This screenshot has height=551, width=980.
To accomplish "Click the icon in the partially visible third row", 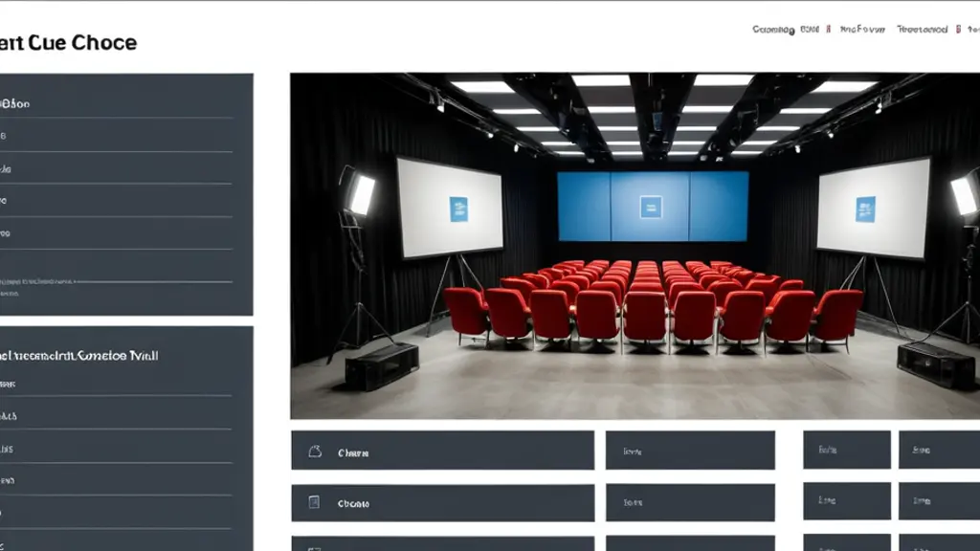I will click(314, 548).
